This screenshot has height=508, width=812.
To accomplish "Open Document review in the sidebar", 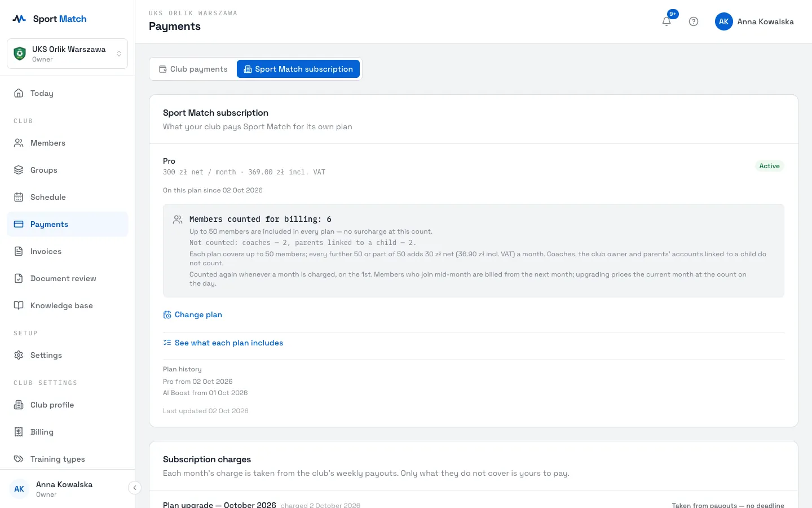I will (x=67, y=278).
